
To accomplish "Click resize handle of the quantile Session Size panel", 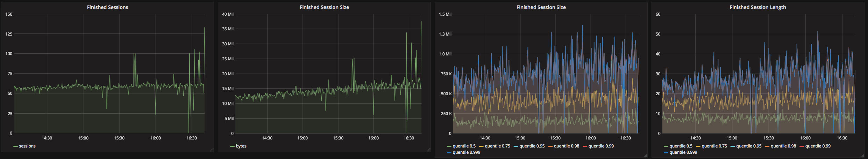I will (645, 156).
